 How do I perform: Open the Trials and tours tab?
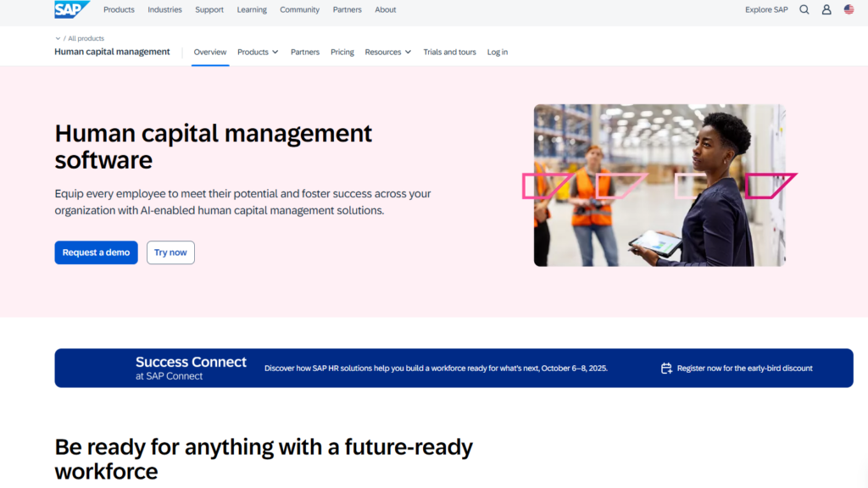[x=449, y=53]
